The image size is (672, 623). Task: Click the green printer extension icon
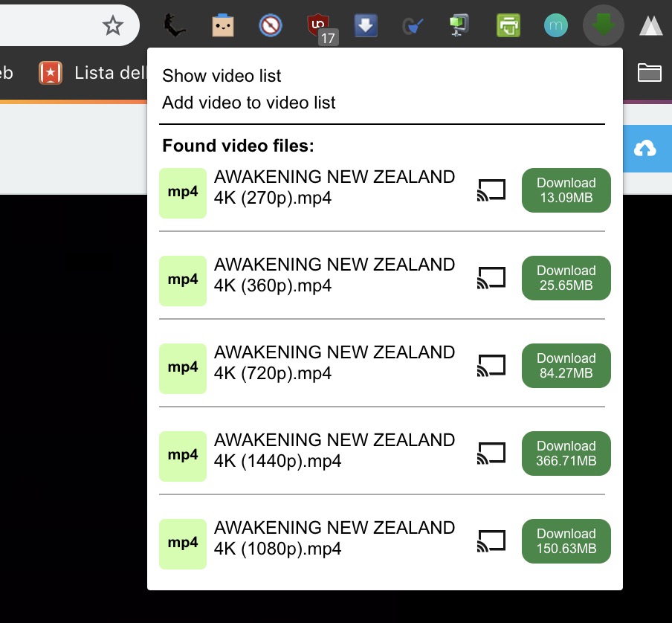(x=508, y=26)
